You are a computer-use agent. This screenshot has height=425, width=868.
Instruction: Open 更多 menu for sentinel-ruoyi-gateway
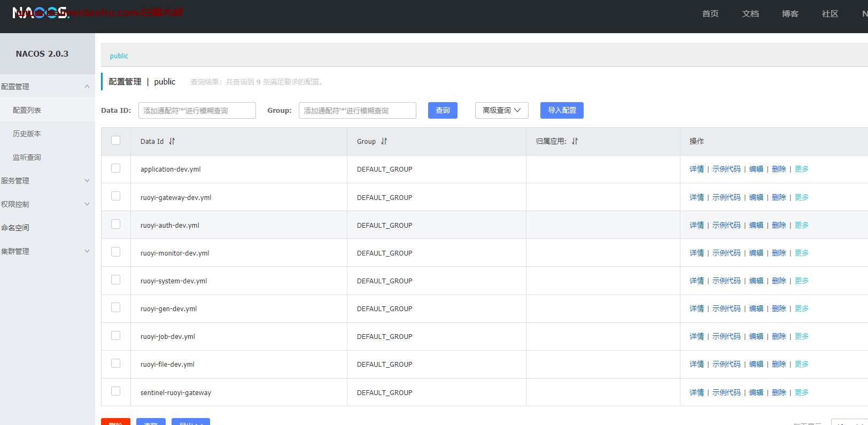[801, 392]
